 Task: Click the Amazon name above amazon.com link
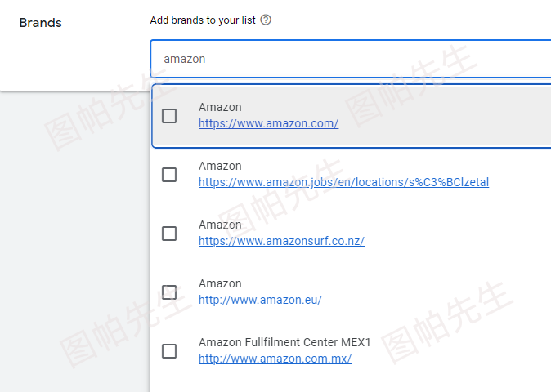(220, 107)
